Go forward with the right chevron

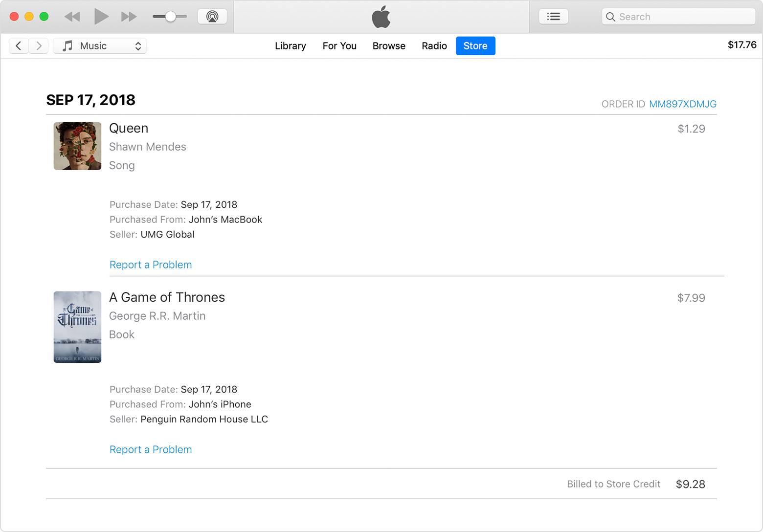click(39, 46)
